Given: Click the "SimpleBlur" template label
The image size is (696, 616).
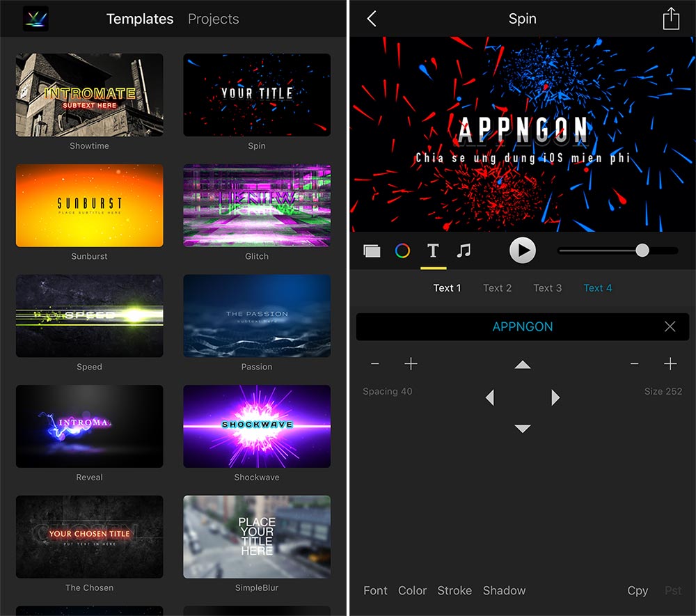Looking at the screenshot, I should click(x=257, y=587).
